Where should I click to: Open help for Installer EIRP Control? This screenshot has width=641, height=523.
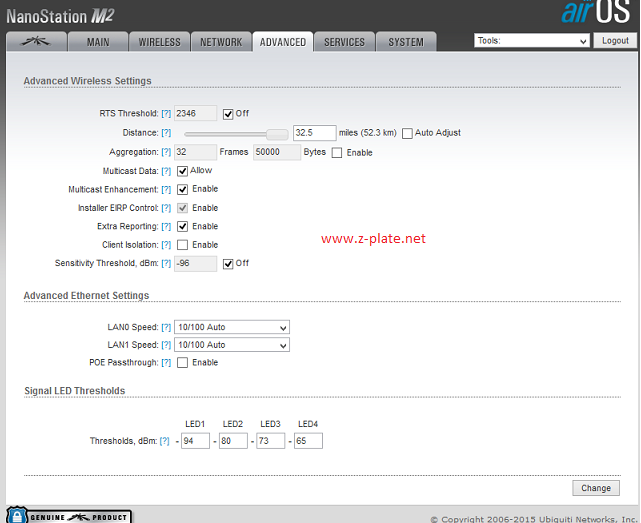click(166, 208)
